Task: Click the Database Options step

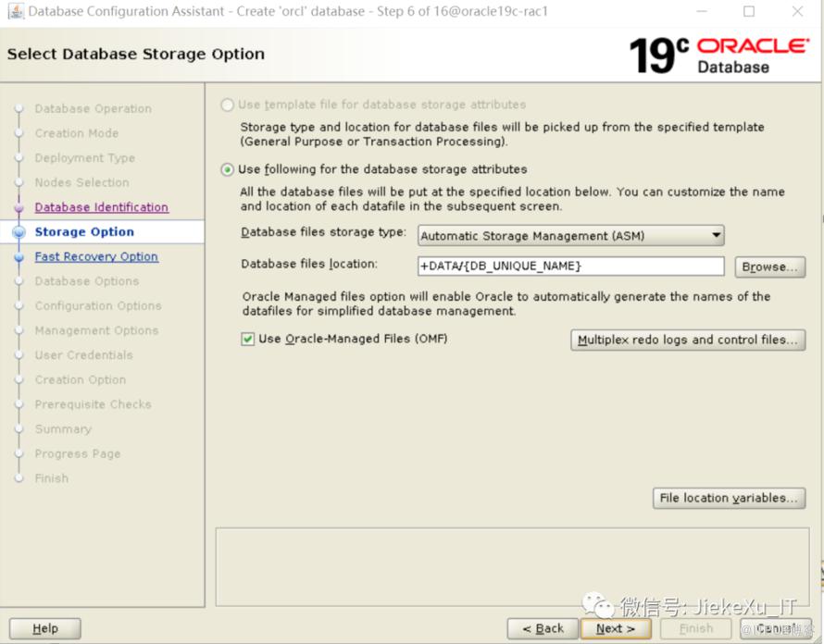Action: [x=87, y=281]
